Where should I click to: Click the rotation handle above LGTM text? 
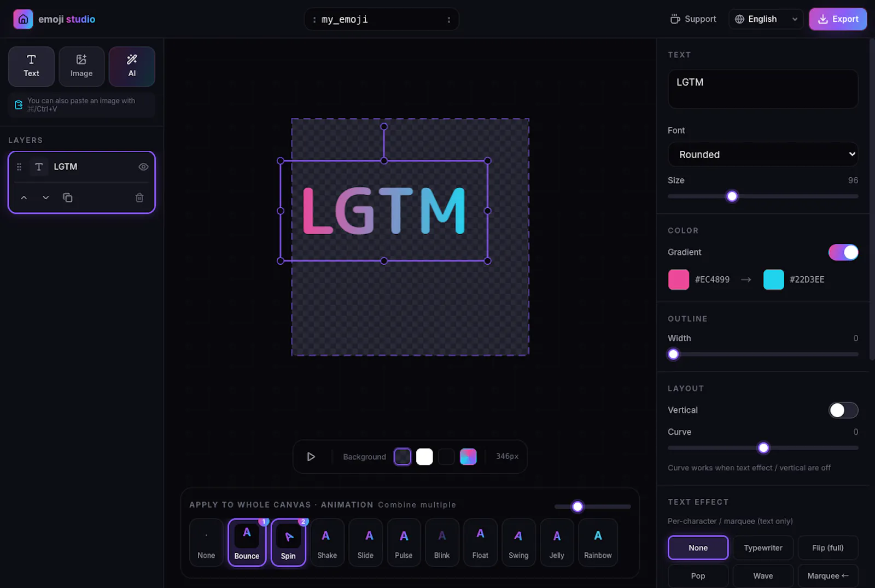tap(384, 126)
